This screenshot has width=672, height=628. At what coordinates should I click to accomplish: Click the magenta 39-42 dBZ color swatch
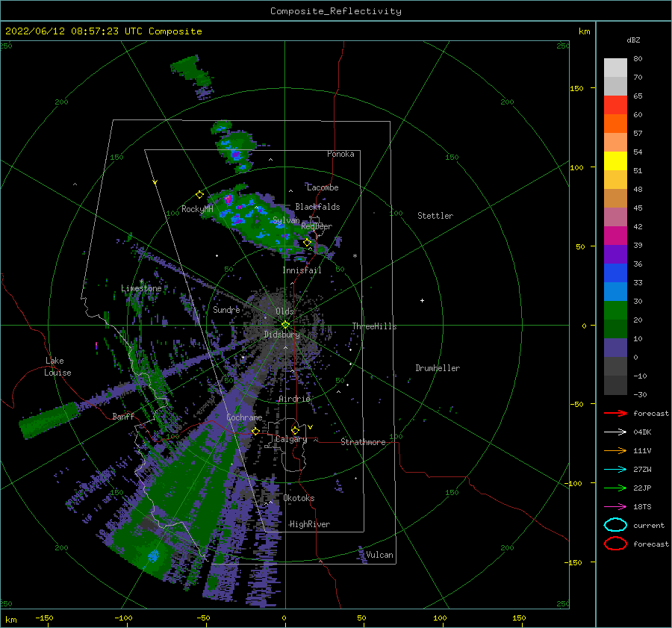point(615,235)
